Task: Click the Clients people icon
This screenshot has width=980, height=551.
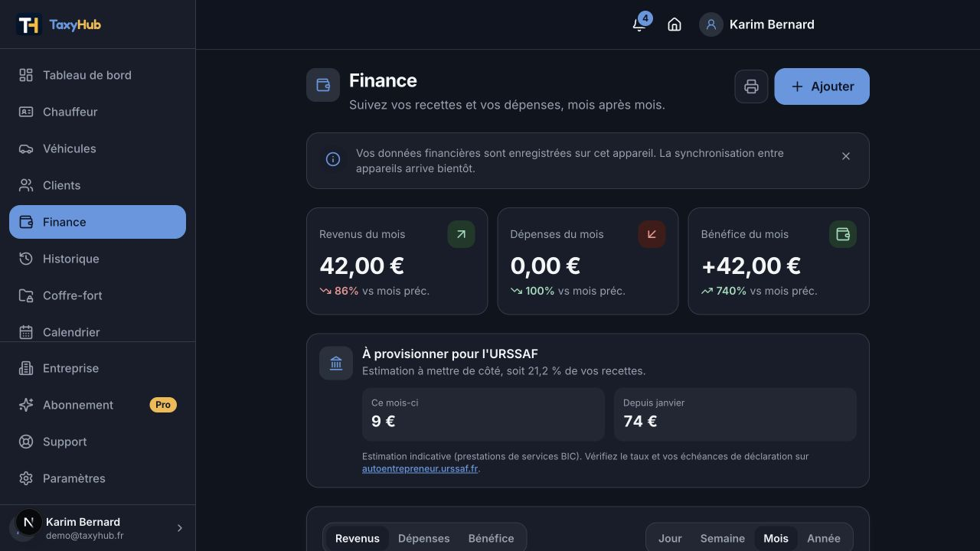Action: coord(26,185)
